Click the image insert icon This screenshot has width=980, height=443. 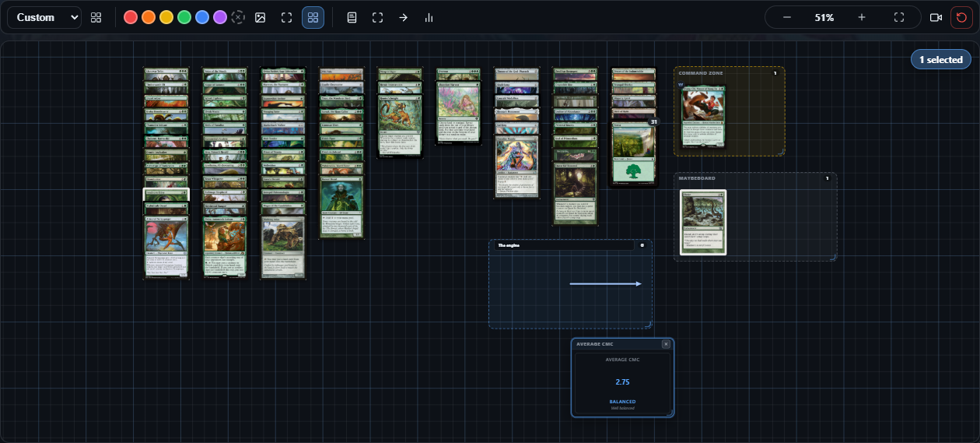pos(261,17)
